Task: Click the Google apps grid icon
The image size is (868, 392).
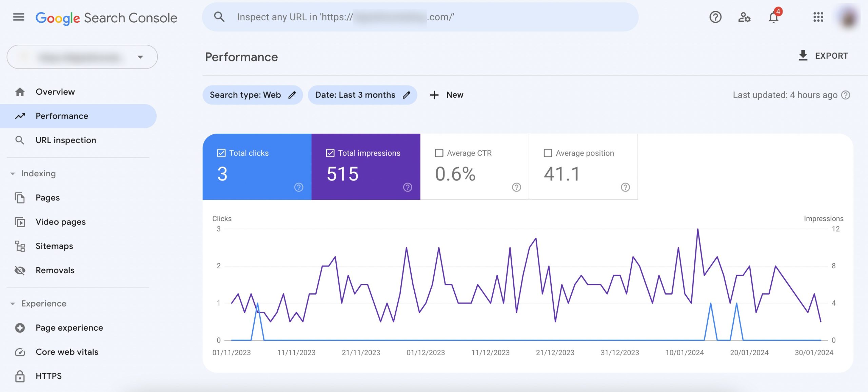Action: [x=817, y=17]
